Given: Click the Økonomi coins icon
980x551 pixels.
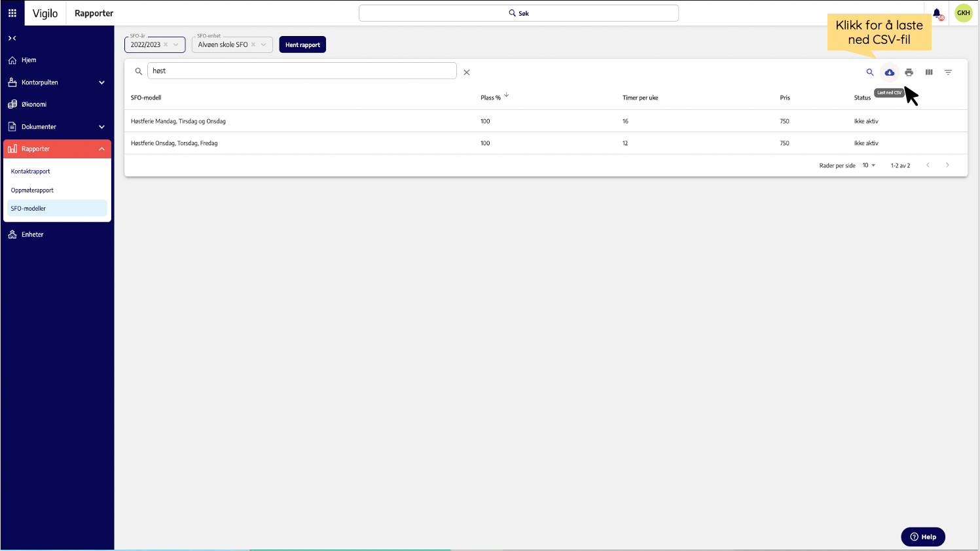Looking at the screenshot, I should click(x=12, y=104).
